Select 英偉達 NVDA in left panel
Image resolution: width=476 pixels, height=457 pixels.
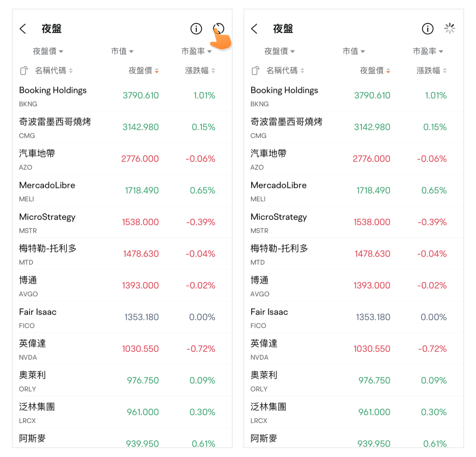[33, 349]
